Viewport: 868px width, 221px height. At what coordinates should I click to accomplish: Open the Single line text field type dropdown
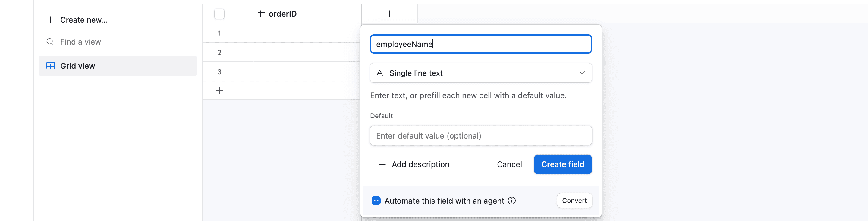tap(481, 73)
